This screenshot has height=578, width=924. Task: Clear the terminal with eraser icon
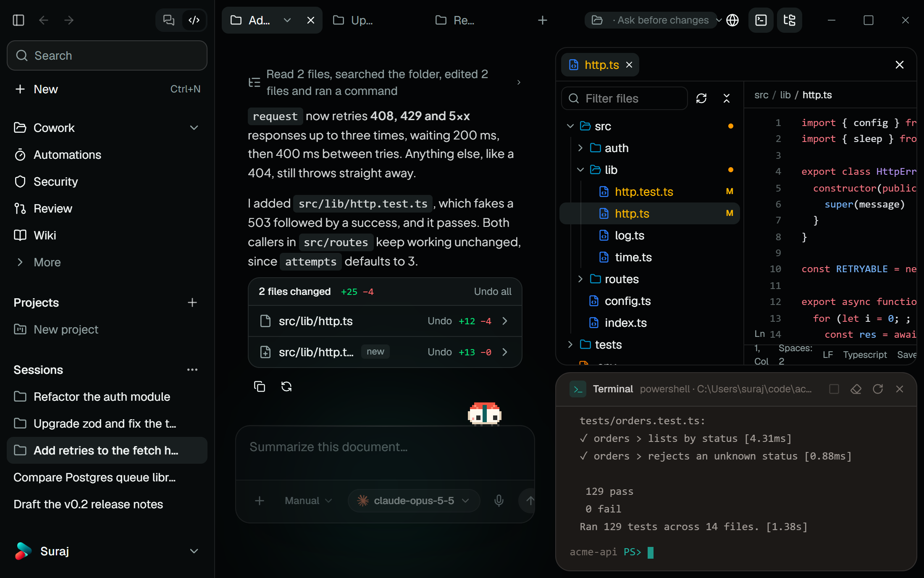click(x=856, y=389)
